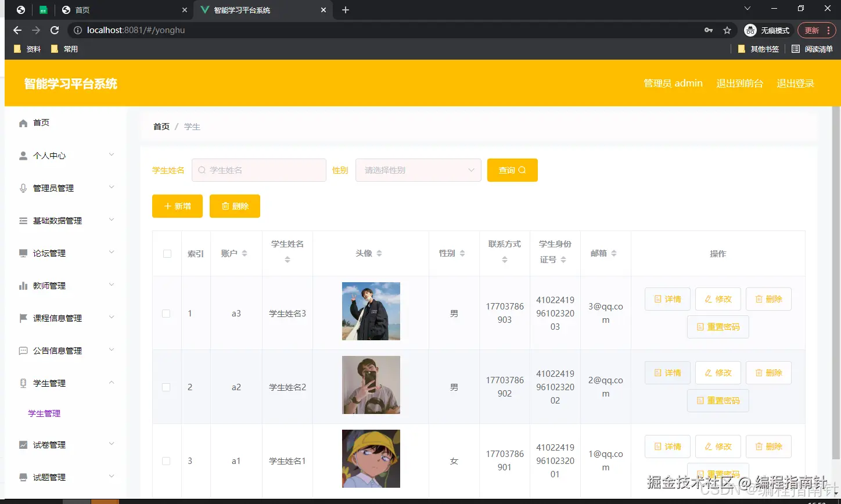Open the 资料 bookmarks folder

click(27, 49)
